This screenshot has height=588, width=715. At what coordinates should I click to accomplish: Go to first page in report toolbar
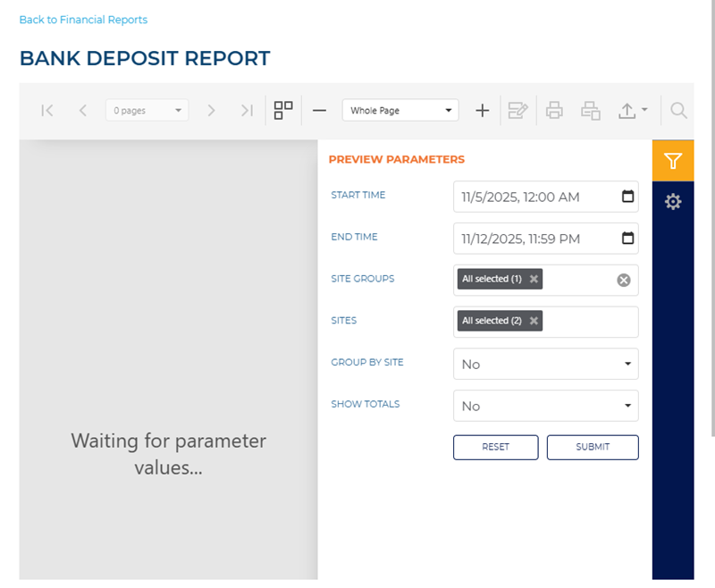tap(47, 111)
